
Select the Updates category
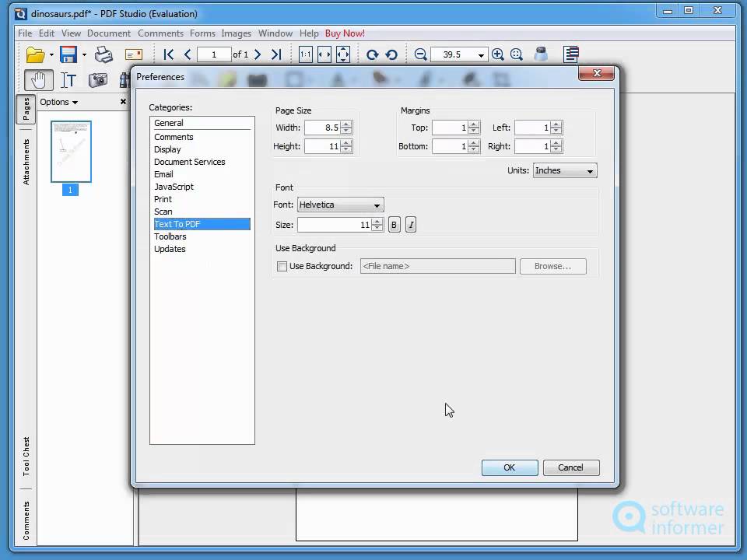[x=202, y=249]
